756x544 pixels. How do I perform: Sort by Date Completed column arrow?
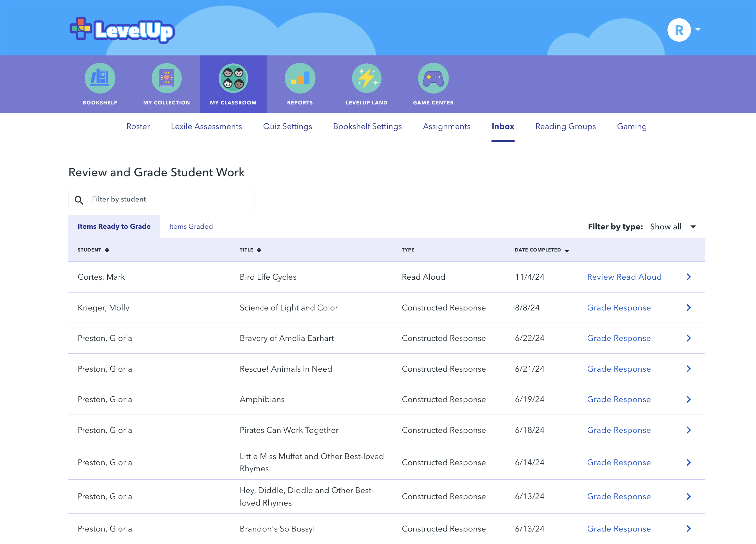point(567,251)
